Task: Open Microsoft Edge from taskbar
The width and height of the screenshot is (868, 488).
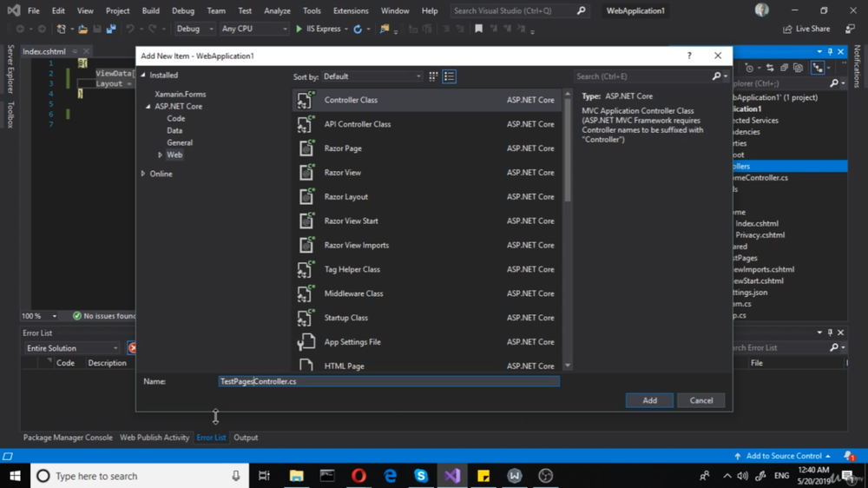Action: coord(391,476)
